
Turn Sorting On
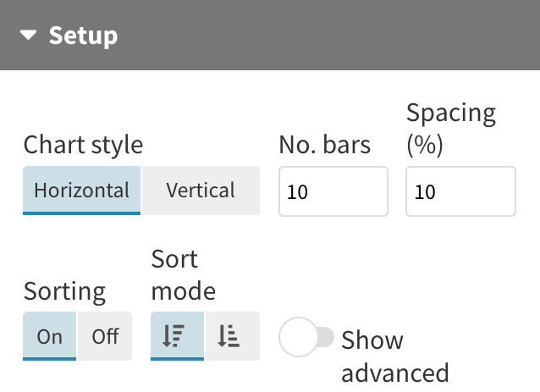50,336
